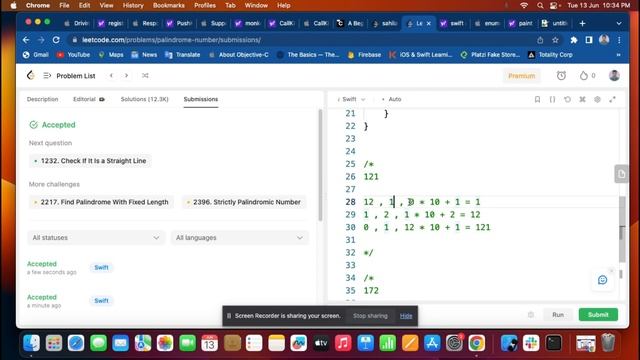Select the Submissions tab
Image resolution: width=640 pixels, height=360 pixels.
coord(201,99)
